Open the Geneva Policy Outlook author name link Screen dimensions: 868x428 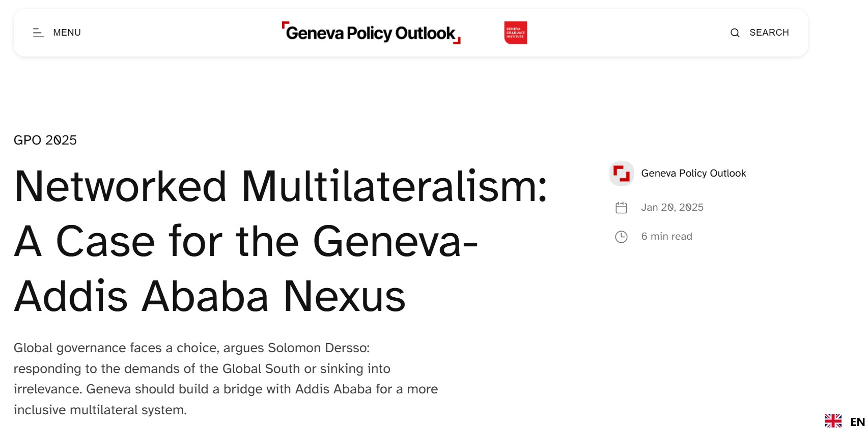pyautogui.click(x=693, y=173)
